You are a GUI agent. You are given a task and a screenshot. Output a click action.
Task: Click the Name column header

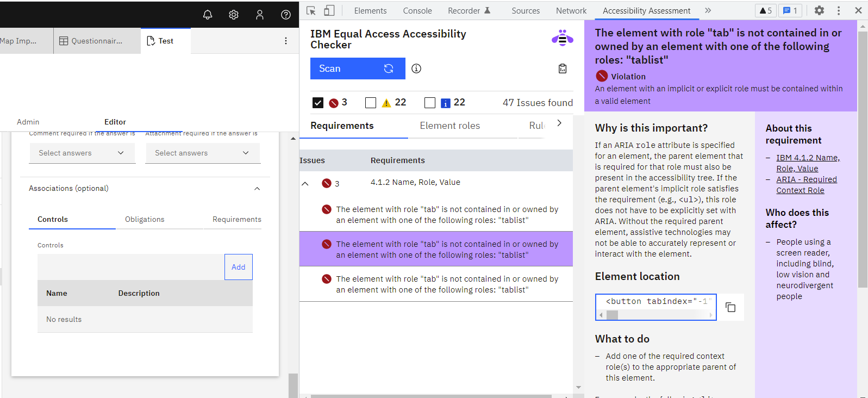(57, 293)
